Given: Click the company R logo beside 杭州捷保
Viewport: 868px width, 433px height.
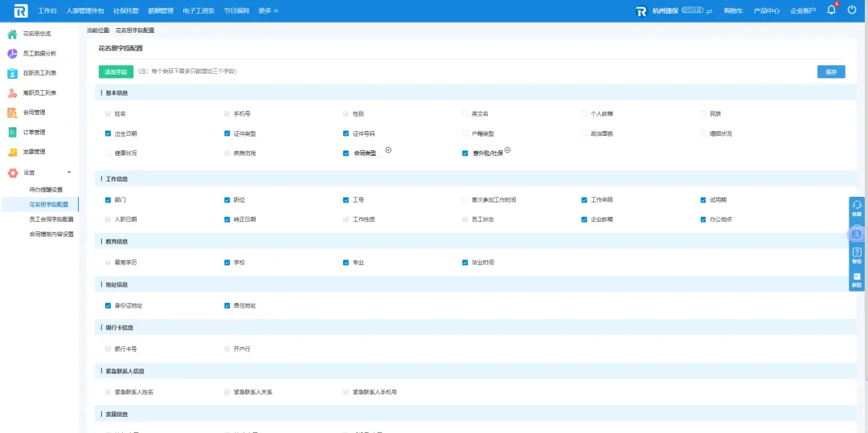Looking at the screenshot, I should [641, 10].
